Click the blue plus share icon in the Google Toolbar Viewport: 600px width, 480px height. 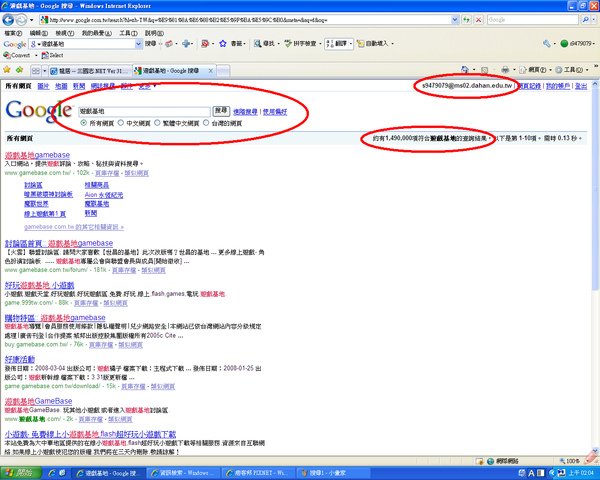point(186,44)
